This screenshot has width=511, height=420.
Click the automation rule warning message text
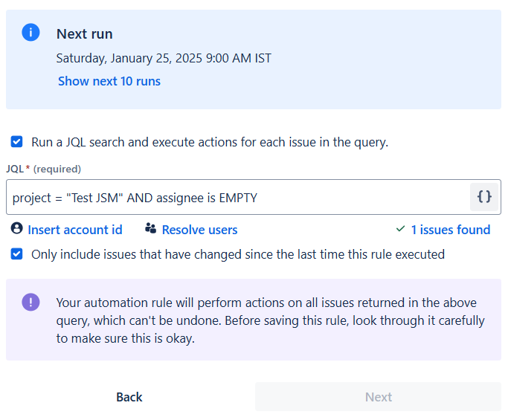pos(268,320)
